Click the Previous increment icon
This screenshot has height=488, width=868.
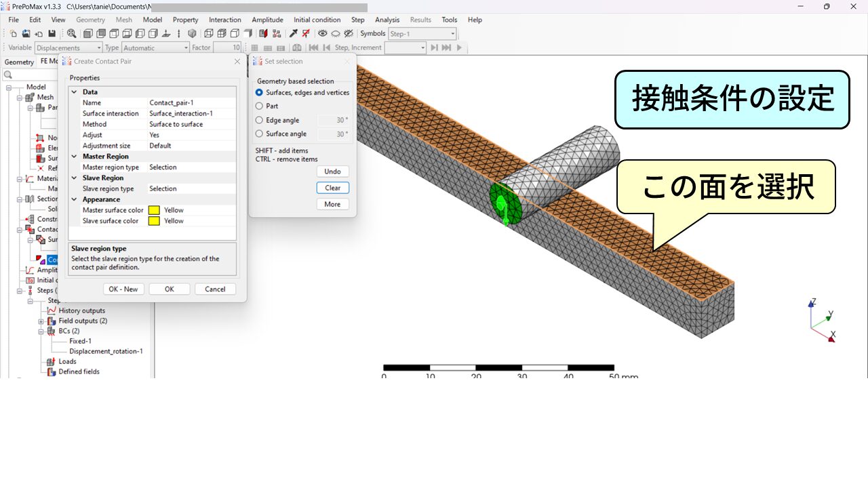(x=327, y=47)
